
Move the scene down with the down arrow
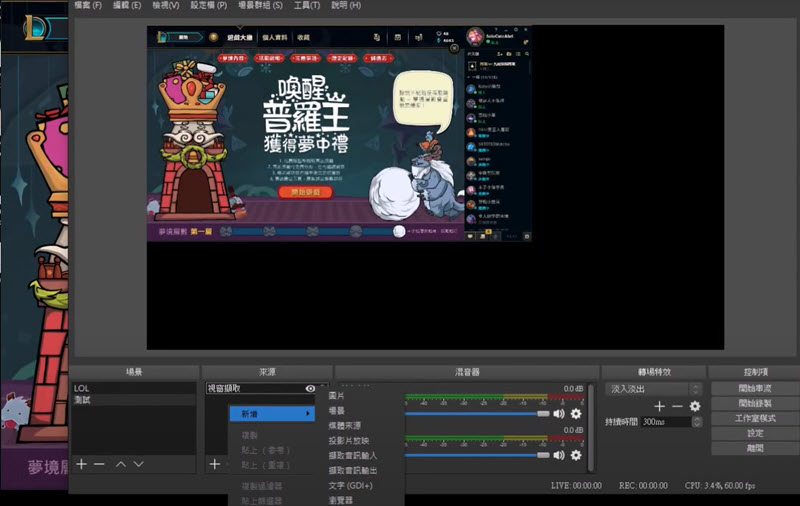(x=138, y=464)
